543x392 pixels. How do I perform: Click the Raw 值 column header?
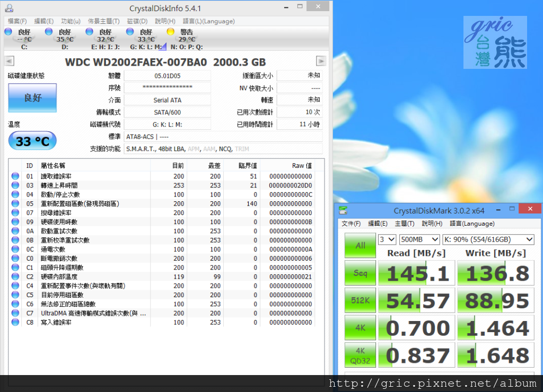(302, 166)
